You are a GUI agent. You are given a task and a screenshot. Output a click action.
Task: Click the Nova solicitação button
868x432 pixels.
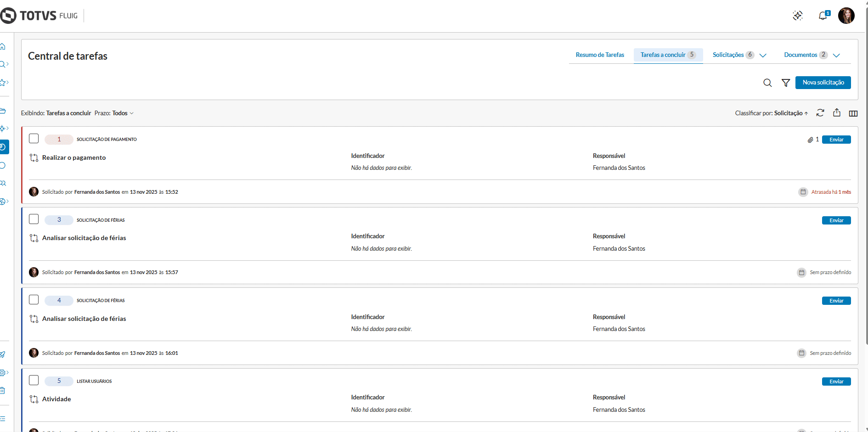click(x=823, y=83)
